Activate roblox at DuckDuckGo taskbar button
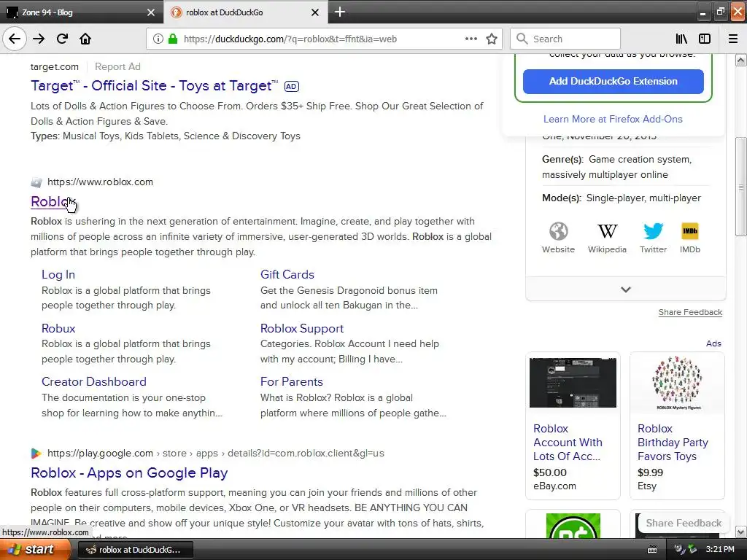 (135, 550)
